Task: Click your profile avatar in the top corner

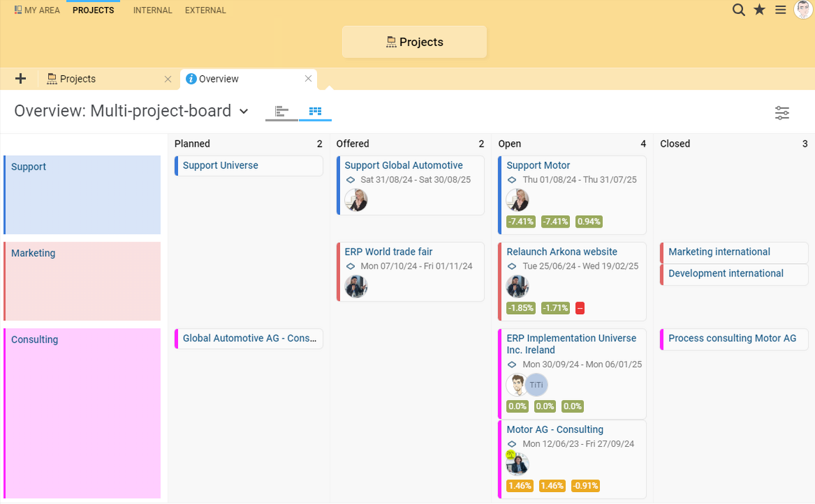Action: [803, 10]
